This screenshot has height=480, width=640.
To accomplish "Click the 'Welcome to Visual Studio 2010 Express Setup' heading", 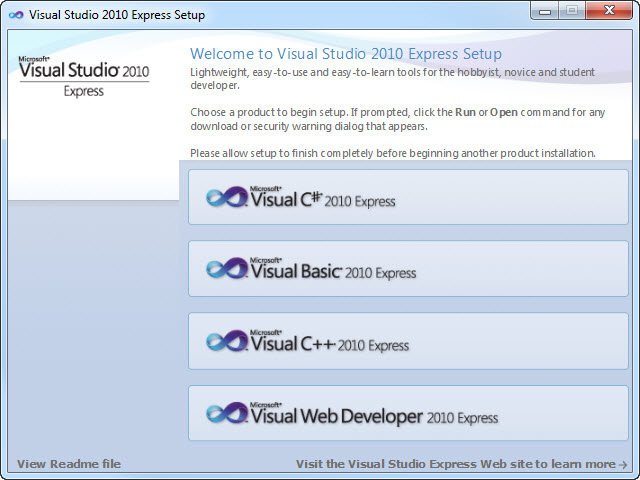I will point(346,53).
